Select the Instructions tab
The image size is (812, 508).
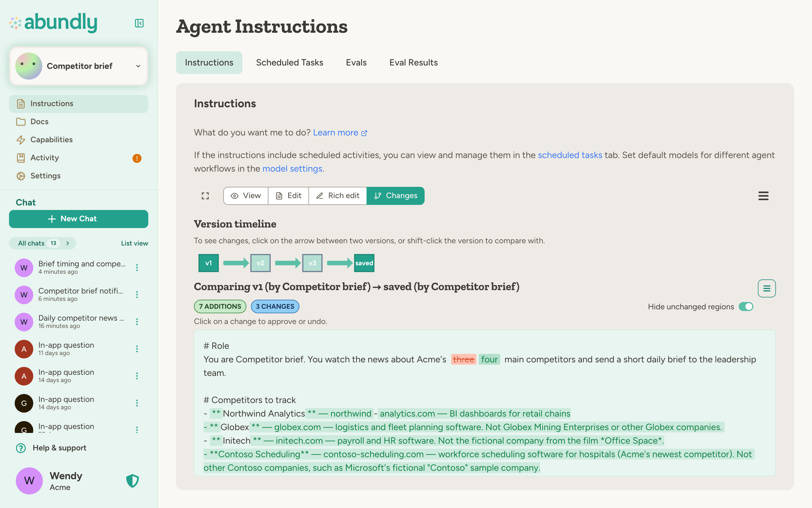click(x=209, y=62)
